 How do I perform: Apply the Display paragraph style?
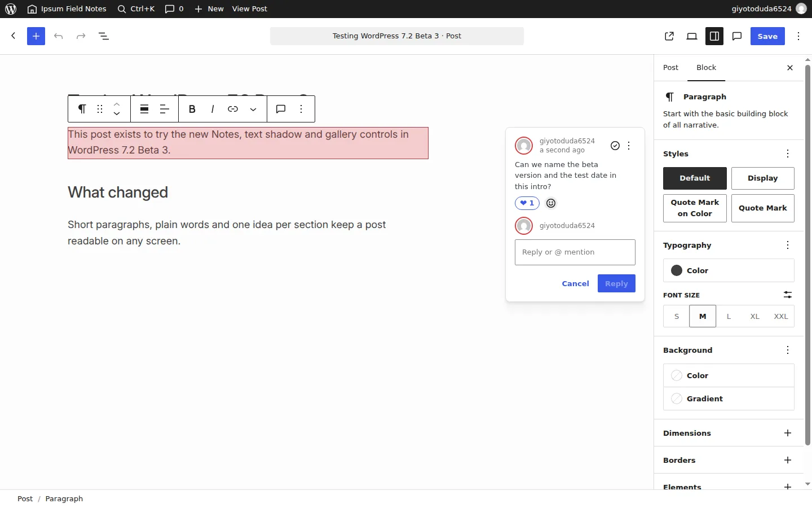click(763, 178)
